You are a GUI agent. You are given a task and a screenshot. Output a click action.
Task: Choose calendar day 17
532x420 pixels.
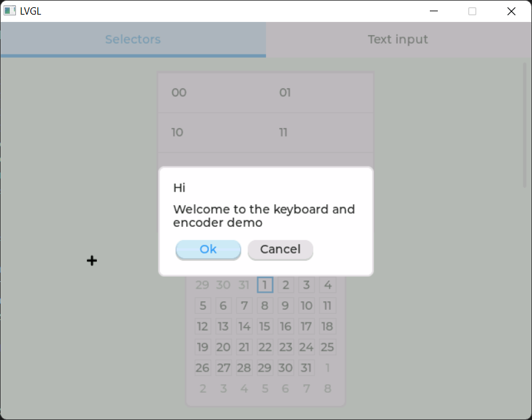point(306,326)
